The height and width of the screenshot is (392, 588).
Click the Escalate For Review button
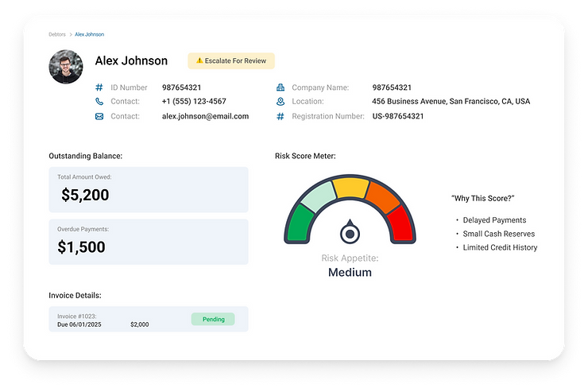(x=231, y=60)
